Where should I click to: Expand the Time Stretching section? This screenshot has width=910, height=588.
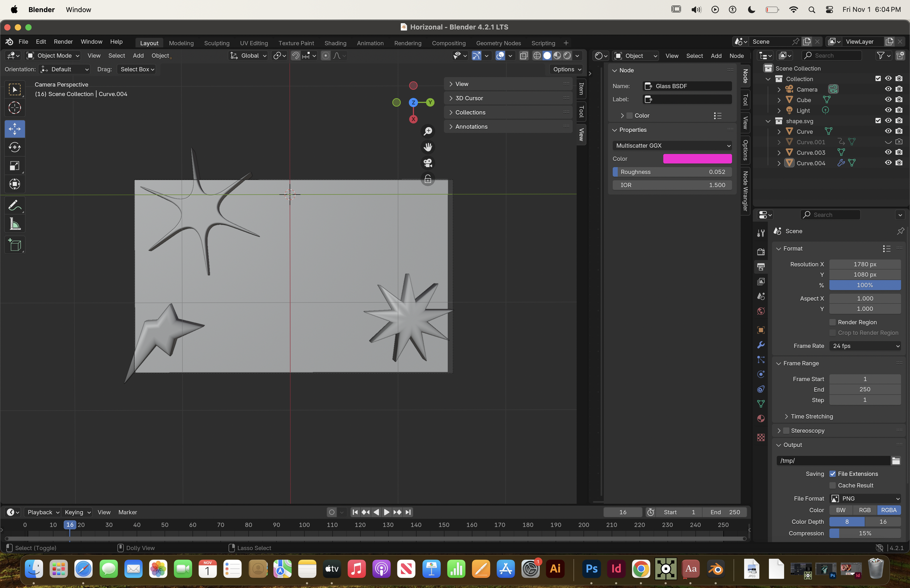coord(811,416)
